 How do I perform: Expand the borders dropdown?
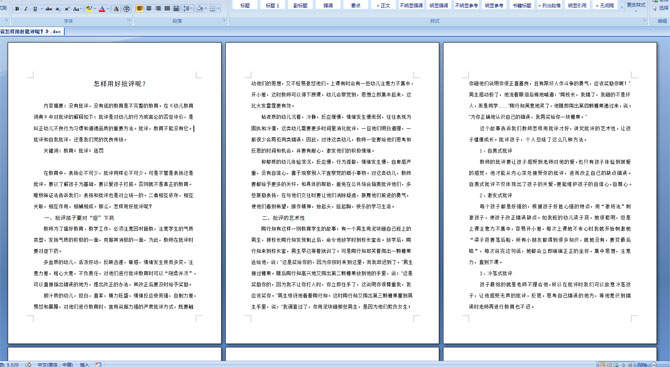click(218, 9)
